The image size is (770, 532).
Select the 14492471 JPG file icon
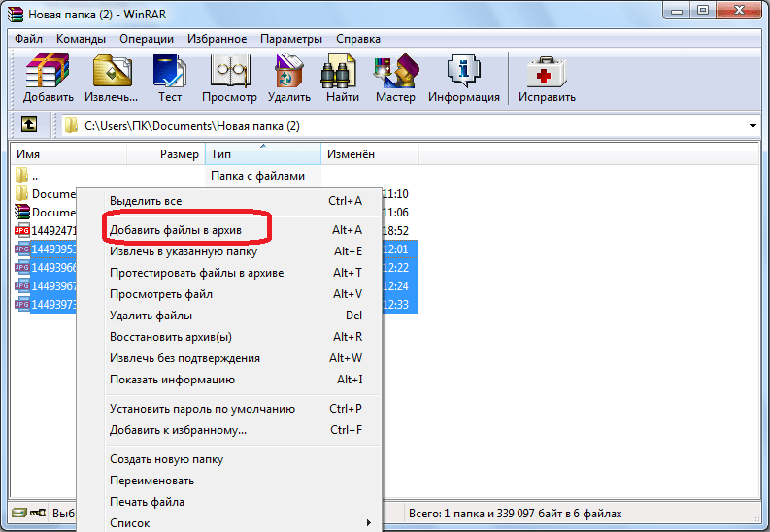pyautogui.click(x=22, y=230)
